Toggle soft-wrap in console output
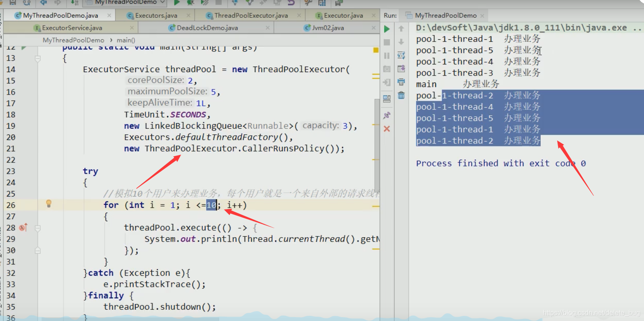Viewport: 644px width, 321px height. (401, 56)
